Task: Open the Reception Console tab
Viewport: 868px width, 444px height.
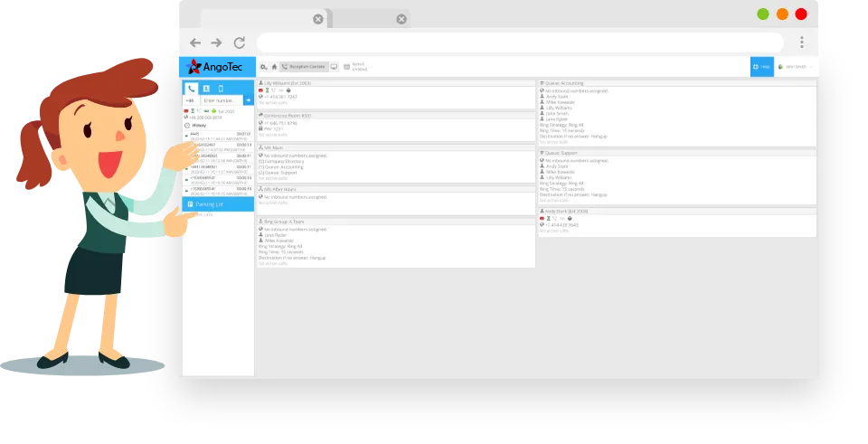Action: pos(304,67)
